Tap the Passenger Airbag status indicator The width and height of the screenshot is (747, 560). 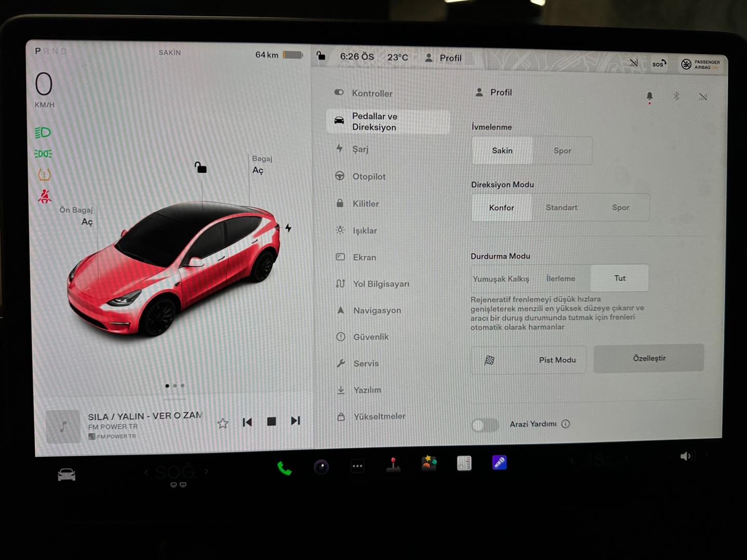tap(700, 64)
